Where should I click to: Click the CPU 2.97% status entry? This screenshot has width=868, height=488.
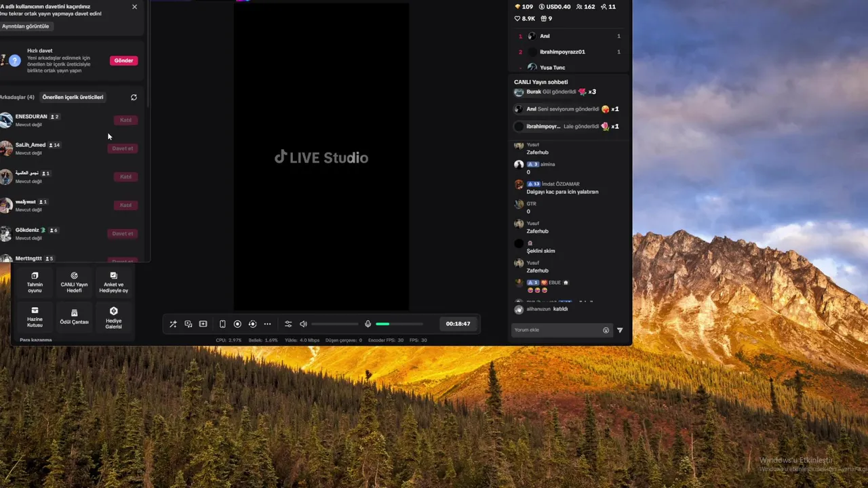click(x=229, y=340)
